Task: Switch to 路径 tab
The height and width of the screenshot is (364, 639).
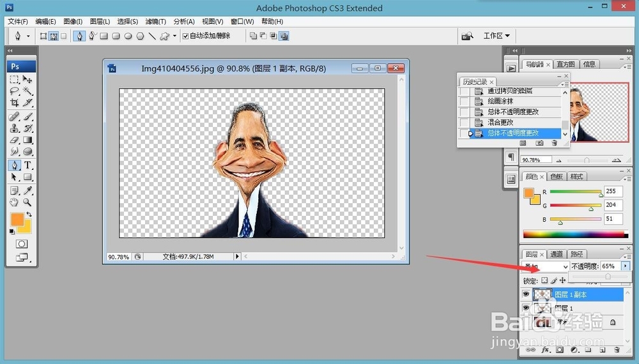Action: (x=576, y=254)
